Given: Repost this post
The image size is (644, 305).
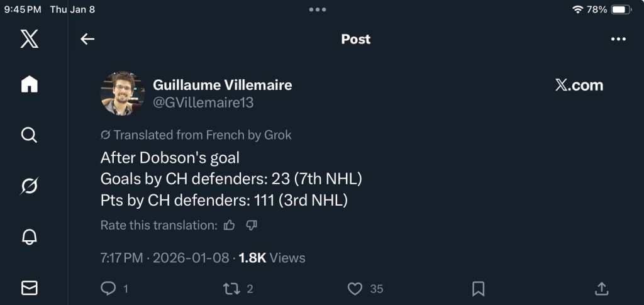Looking at the screenshot, I should click(230, 289).
